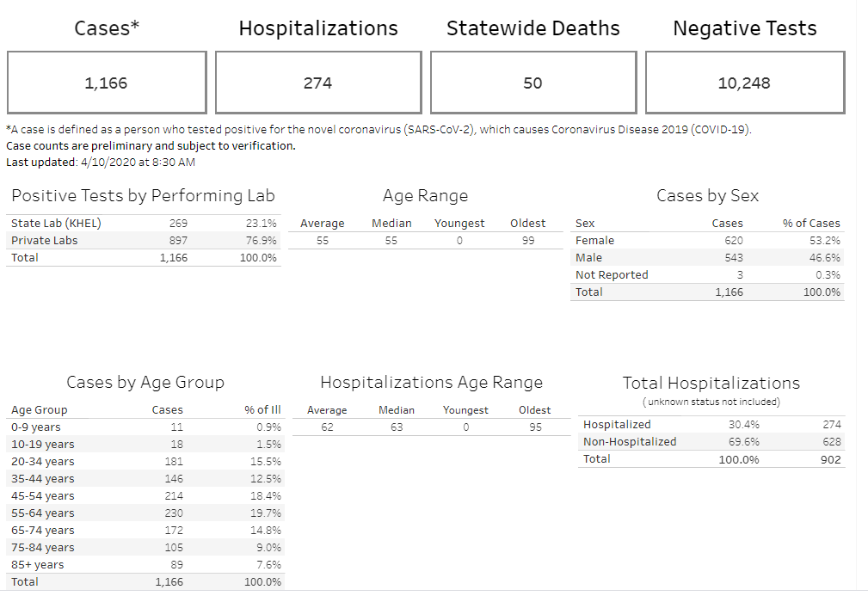Image resolution: width=868 pixels, height=602 pixels.
Task: Click the Statewide Deaths tile showing 50
Action: point(532,83)
